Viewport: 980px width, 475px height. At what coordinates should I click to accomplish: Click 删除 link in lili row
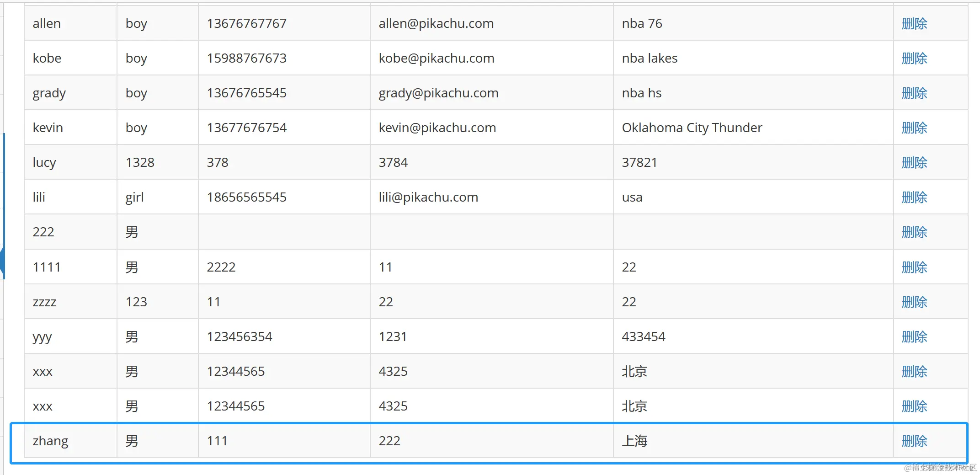(x=914, y=197)
